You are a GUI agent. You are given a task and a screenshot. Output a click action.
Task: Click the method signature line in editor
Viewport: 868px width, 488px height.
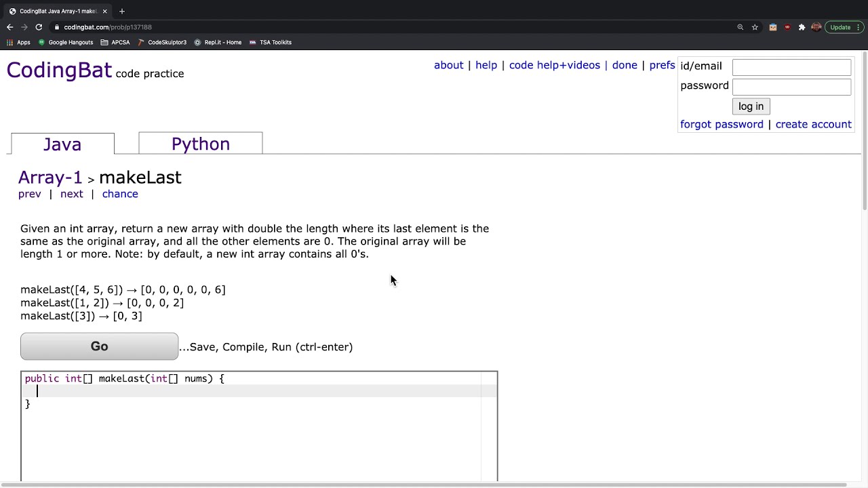pyautogui.click(x=125, y=378)
